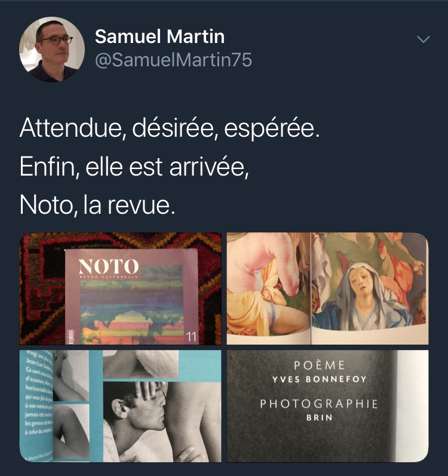View the veiled woman painting photo
448x476 pixels.
pyautogui.click(x=327, y=288)
